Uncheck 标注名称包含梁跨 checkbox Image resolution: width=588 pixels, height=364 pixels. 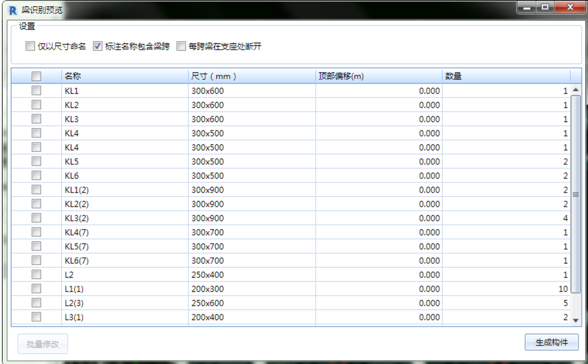98,46
